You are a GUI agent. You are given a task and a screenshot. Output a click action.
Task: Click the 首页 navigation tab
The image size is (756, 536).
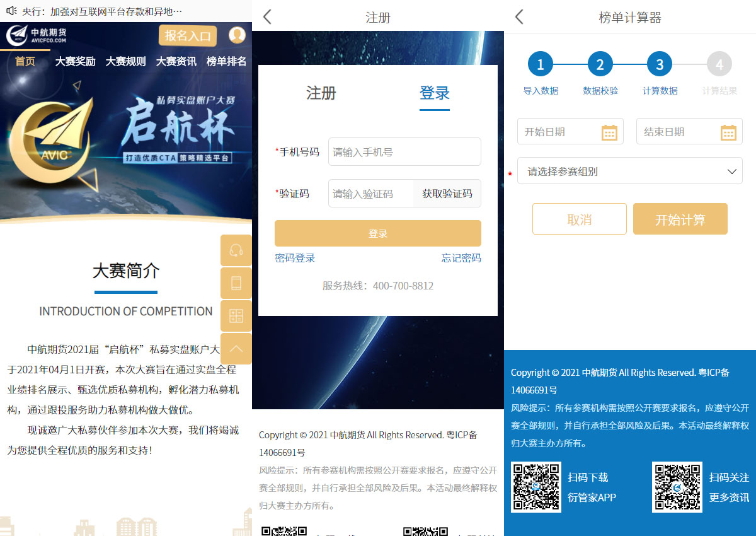[25, 61]
